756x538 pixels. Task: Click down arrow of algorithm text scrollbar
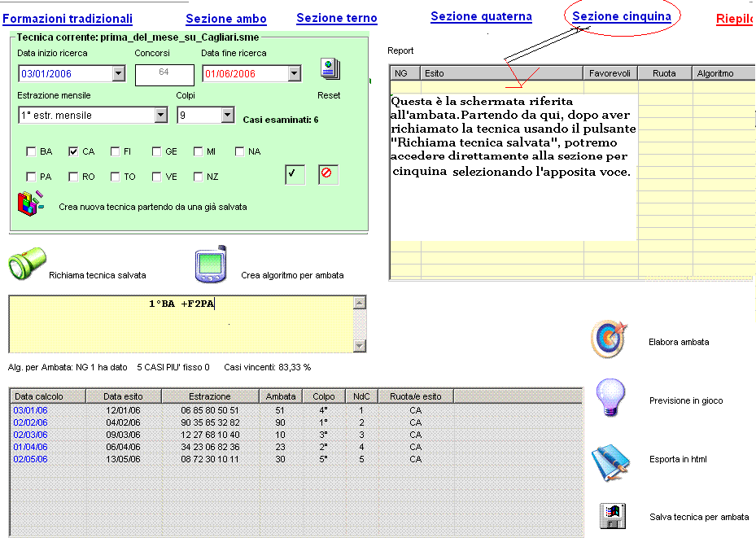tap(360, 345)
